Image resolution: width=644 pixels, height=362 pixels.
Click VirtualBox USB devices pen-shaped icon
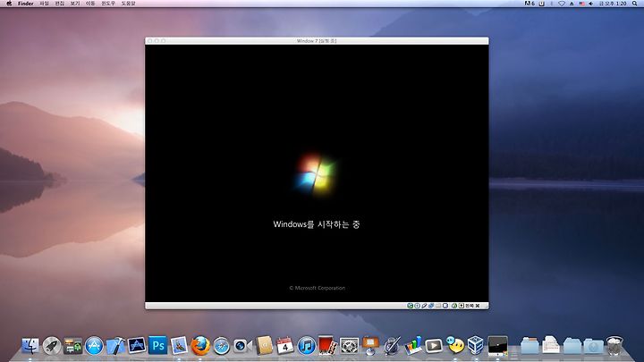[x=424, y=306]
